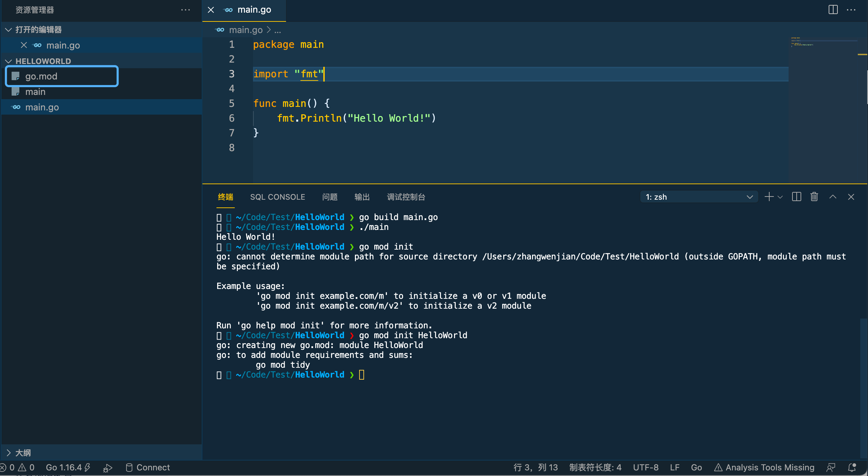This screenshot has width=868, height=476.
Task: Switch to the SQL CONSOLE tab
Action: [x=277, y=197]
